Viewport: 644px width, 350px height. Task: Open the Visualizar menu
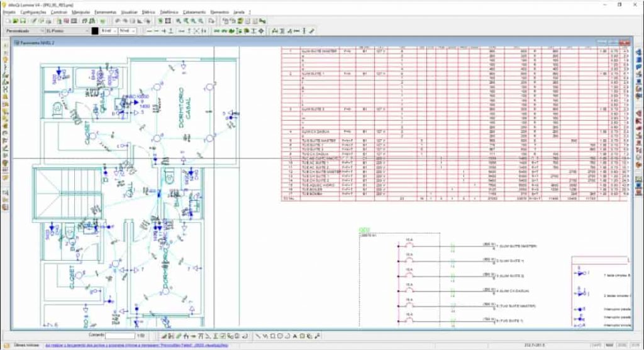(130, 13)
